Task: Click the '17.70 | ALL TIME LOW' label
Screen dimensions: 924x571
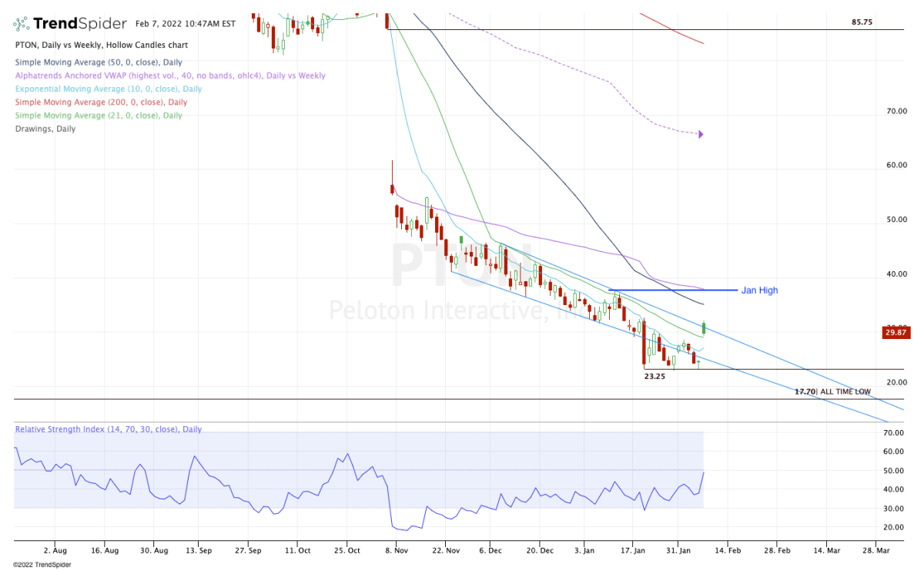Action: [832, 392]
